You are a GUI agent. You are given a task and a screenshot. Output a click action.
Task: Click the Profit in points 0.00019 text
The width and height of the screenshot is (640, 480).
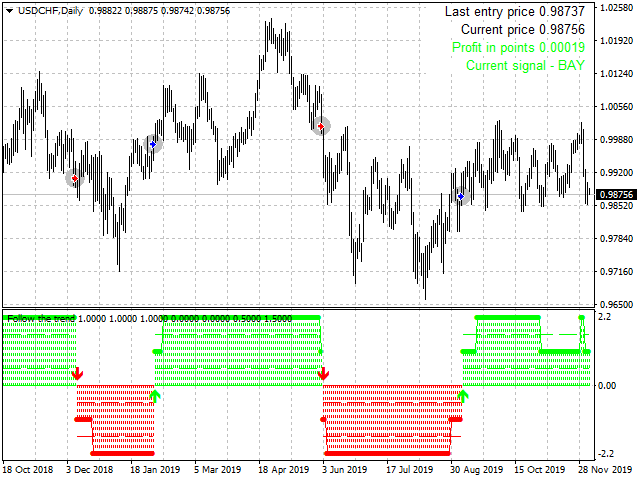(x=518, y=47)
